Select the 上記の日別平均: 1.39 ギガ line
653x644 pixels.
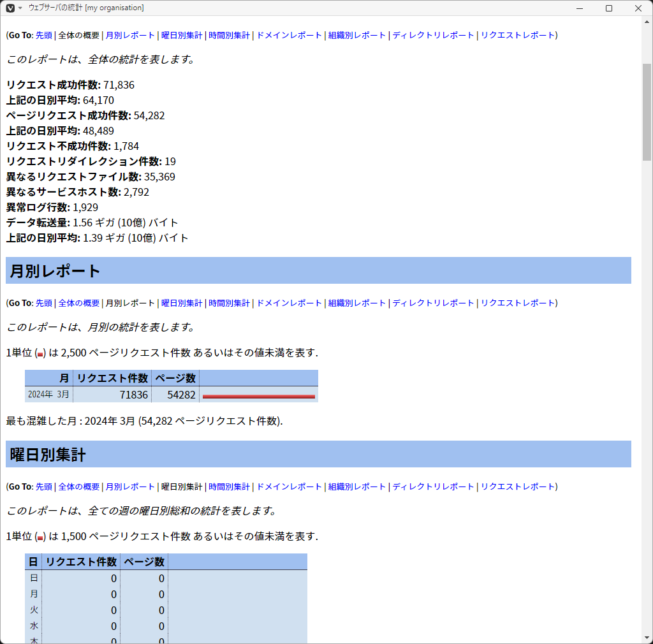pyautogui.click(x=97, y=238)
